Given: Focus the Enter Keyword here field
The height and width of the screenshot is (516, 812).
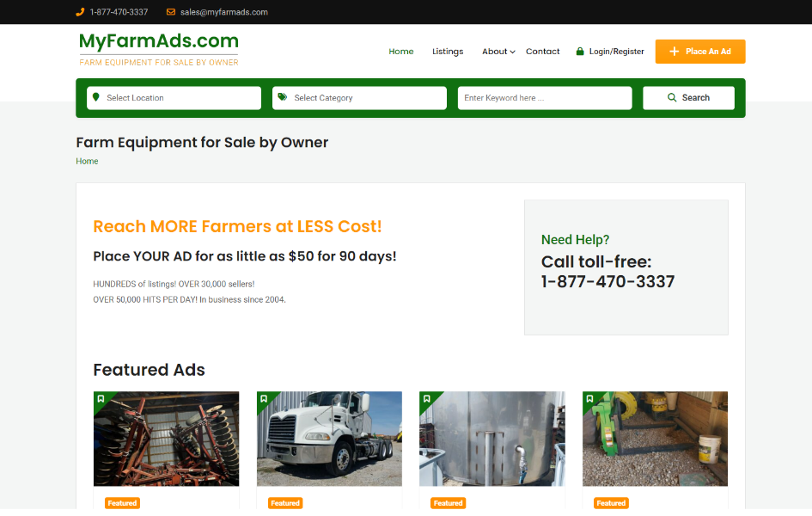Looking at the screenshot, I should [545, 98].
